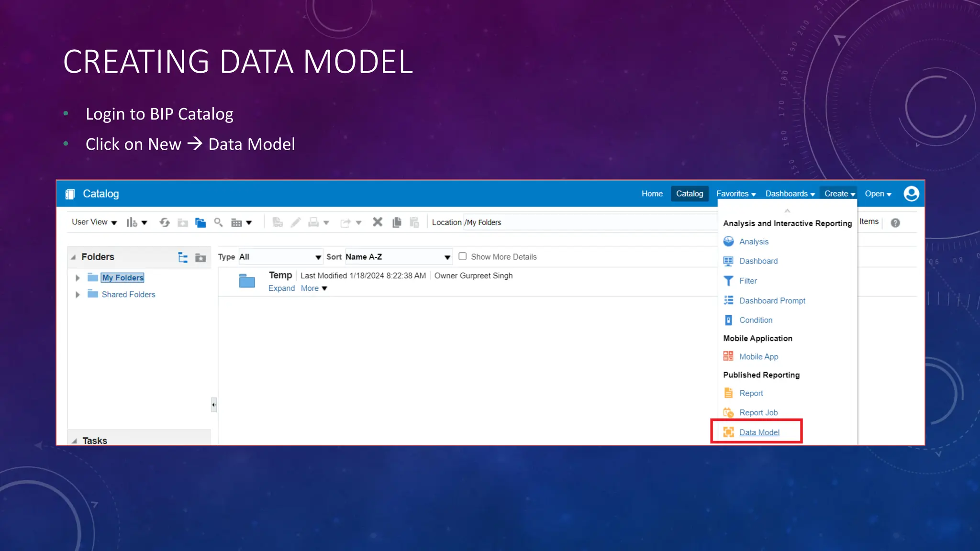Select Data Model from Create menu
This screenshot has height=551, width=980.
click(759, 432)
